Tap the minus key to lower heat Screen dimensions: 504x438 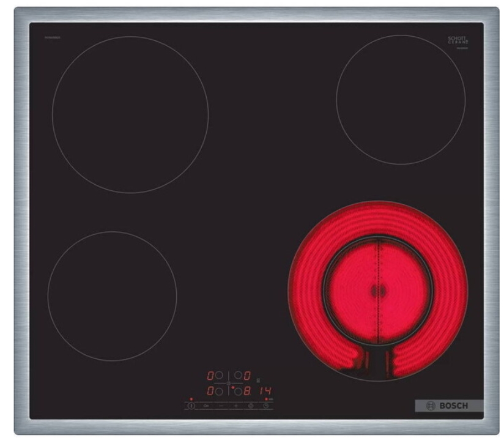221,406
